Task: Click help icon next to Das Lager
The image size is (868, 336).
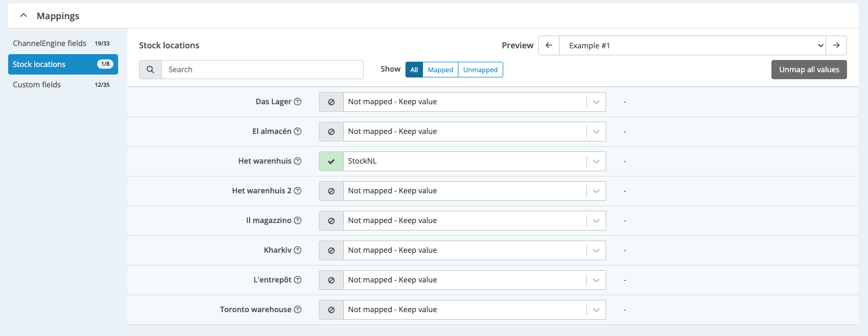Action: pyautogui.click(x=298, y=102)
